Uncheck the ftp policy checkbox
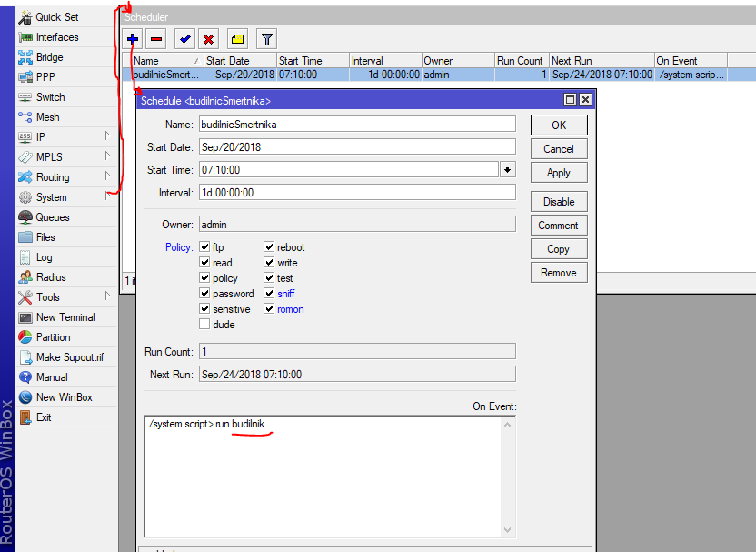Viewport: 756px width, 552px height. coord(205,247)
